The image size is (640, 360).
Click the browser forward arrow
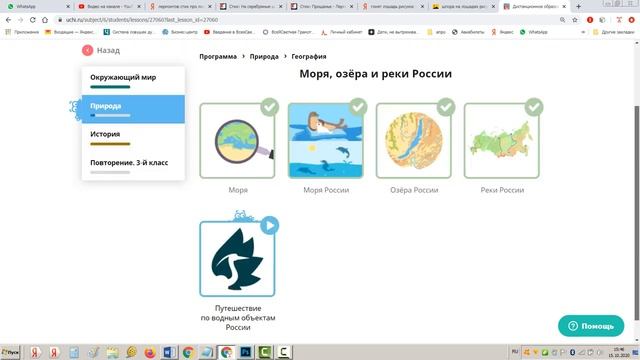pos(20,20)
